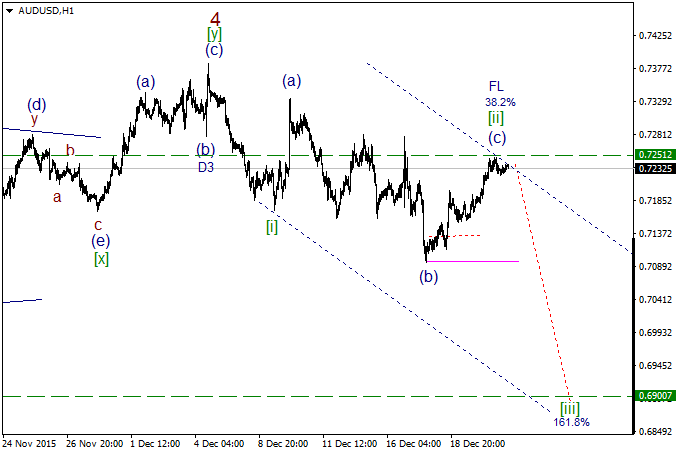
Task: Select the (c) label below [y]
Action: (x=214, y=50)
